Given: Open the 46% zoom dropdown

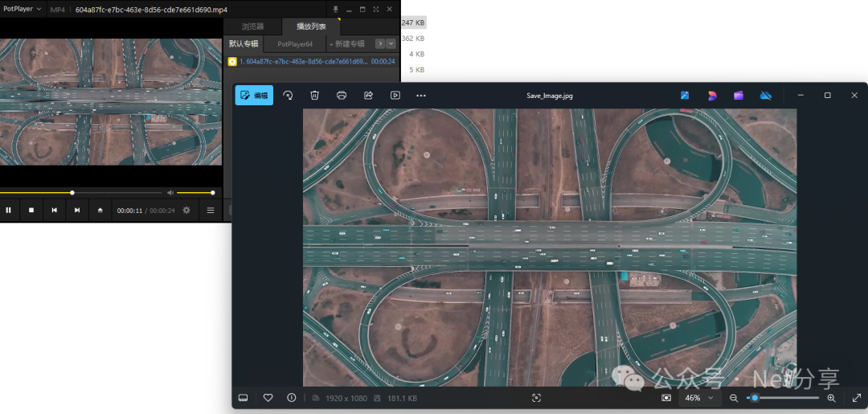Looking at the screenshot, I should pyautogui.click(x=696, y=398).
